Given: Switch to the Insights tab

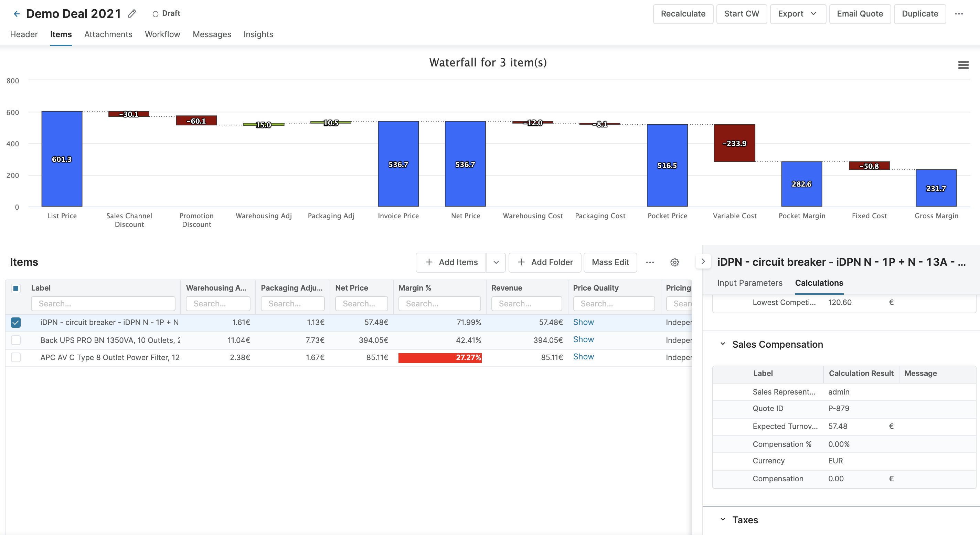Looking at the screenshot, I should (x=258, y=34).
